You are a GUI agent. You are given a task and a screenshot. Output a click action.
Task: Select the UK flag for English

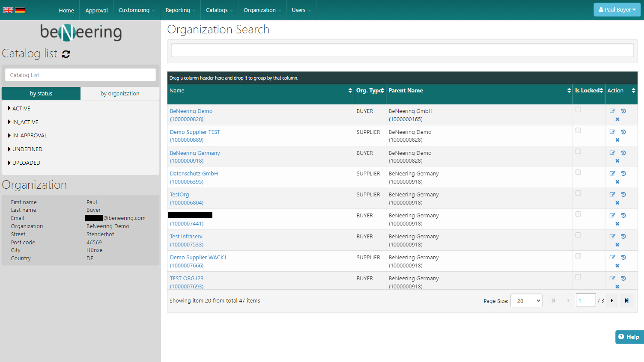click(x=8, y=10)
